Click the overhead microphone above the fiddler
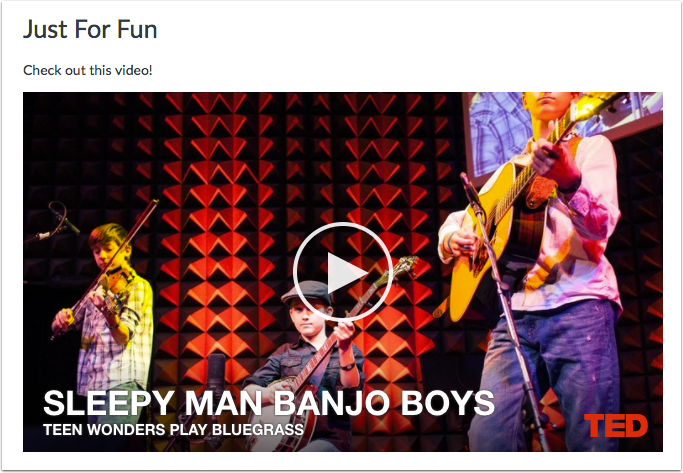This screenshot has width=683, height=473. (x=61, y=222)
